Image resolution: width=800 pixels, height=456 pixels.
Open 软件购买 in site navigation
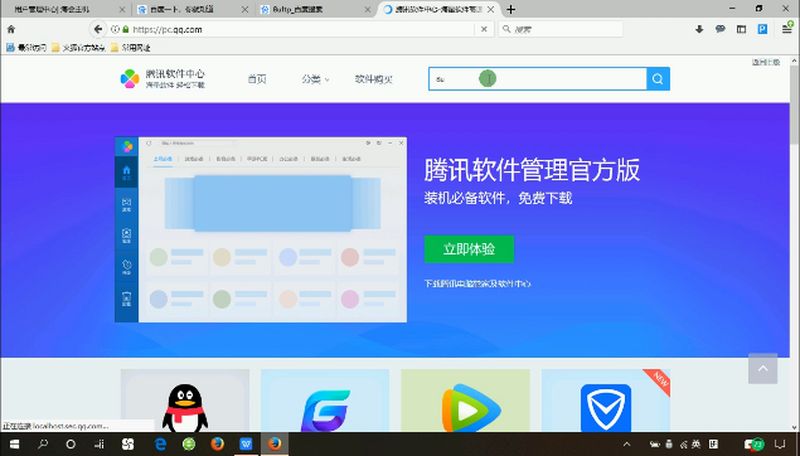click(374, 79)
